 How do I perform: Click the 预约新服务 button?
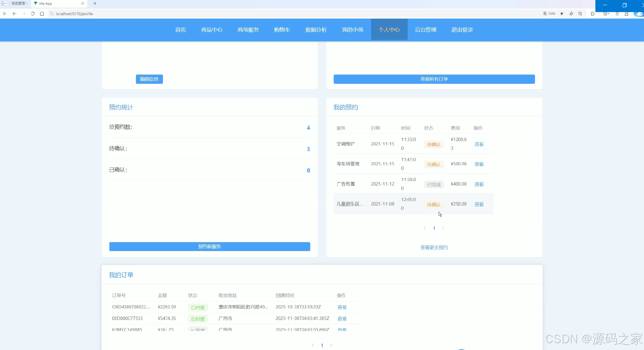(210, 247)
